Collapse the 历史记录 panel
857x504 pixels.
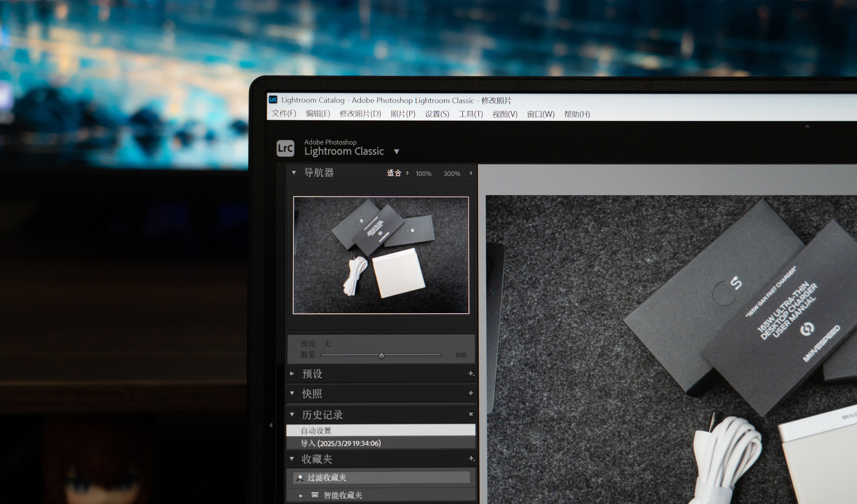click(292, 414)
